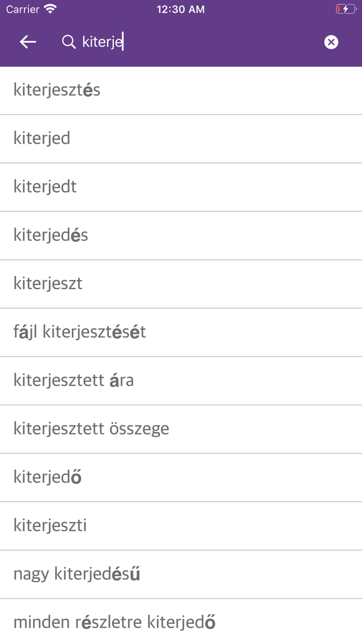Select kiterjesztett ára from the list
Screen dimensions: 362x644
pyautogui.click(x=74, y=380)
